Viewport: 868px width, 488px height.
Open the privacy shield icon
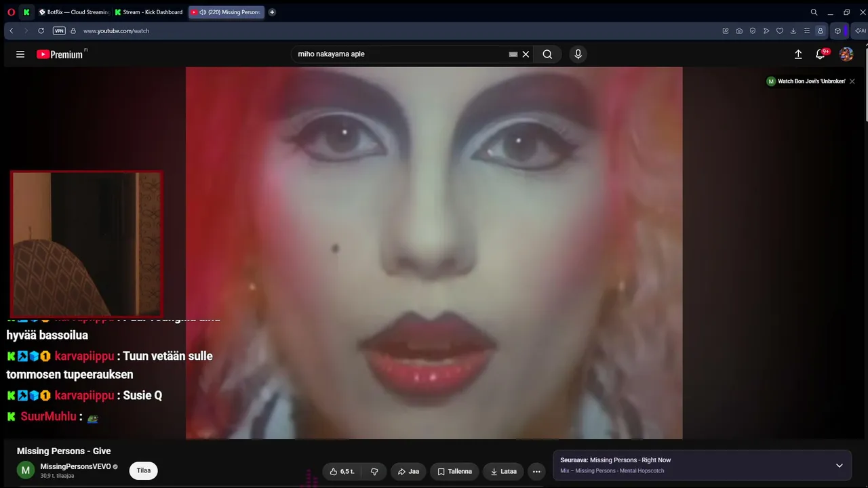point(753,30)
